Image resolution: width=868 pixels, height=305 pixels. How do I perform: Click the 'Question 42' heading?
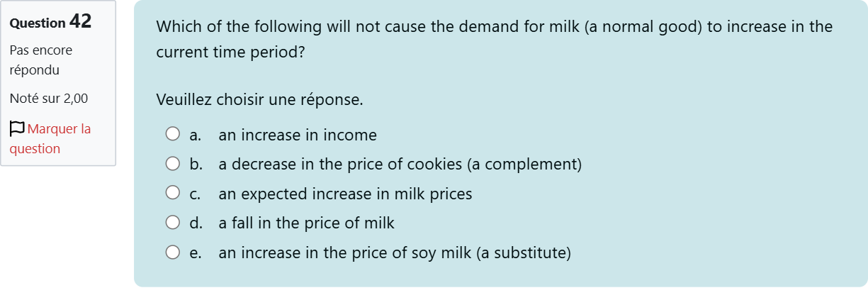point(50,22)
